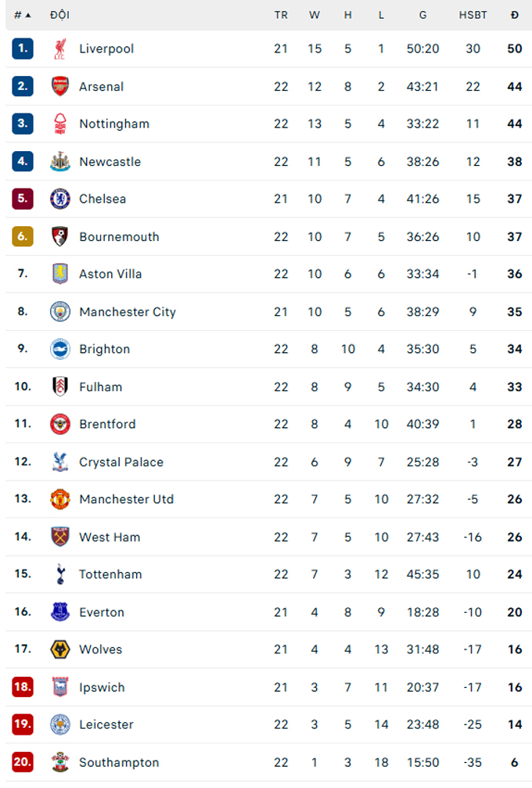Viewport: 532px width, 788px height.
Task: Click the Newcastle club crest
Action: coord(59,161)
